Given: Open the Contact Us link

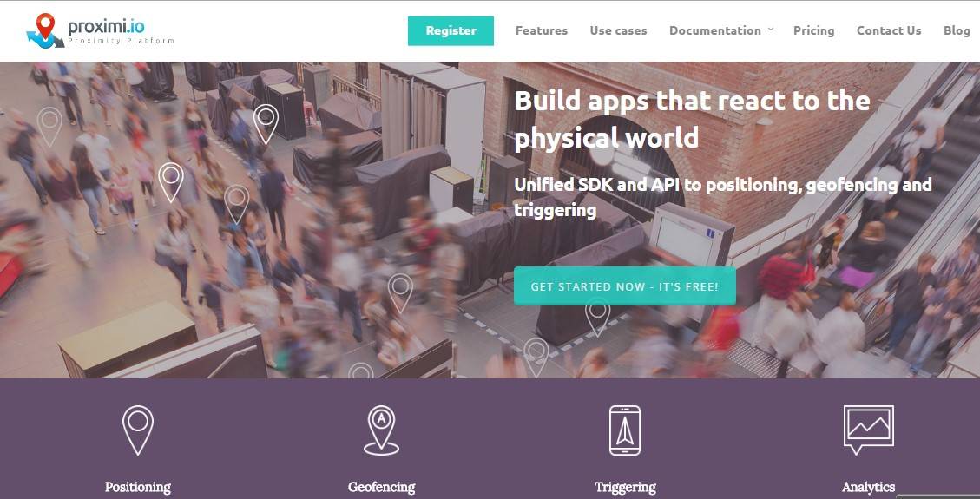Looking at the screenshot, I should 889,30.
